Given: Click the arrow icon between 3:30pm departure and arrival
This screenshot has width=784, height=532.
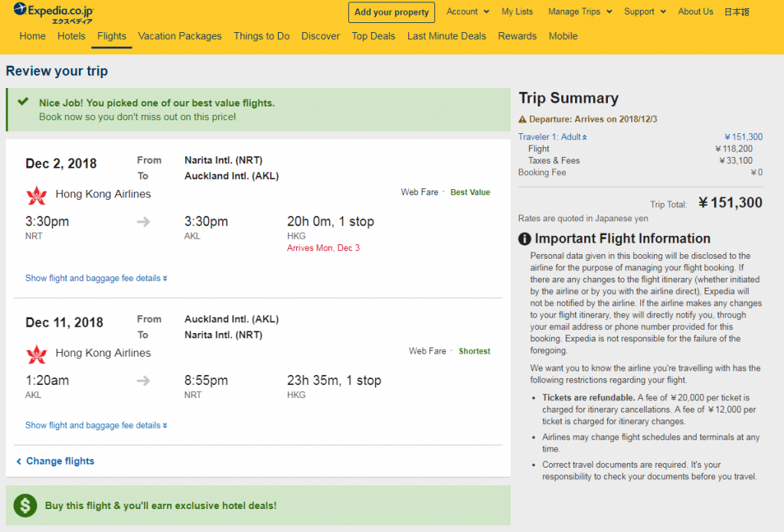Looking at the screenshot, I should coord(144,222).
